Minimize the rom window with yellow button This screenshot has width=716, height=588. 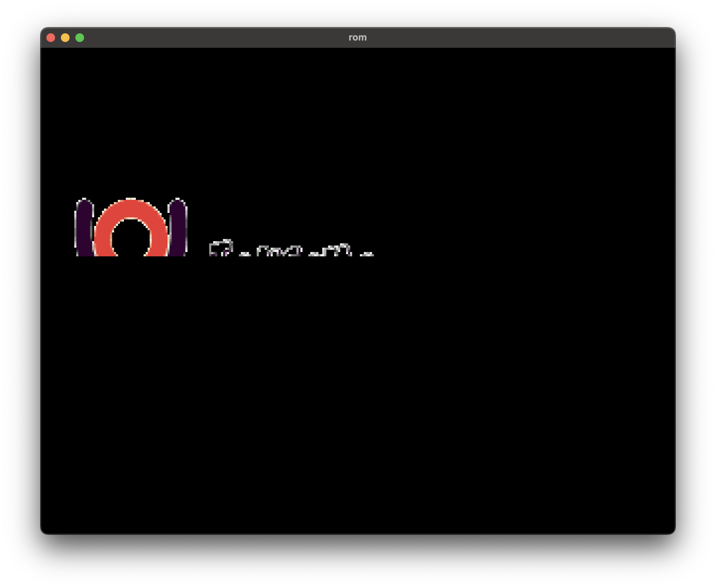pyautogui.click(x=65, y=38)
